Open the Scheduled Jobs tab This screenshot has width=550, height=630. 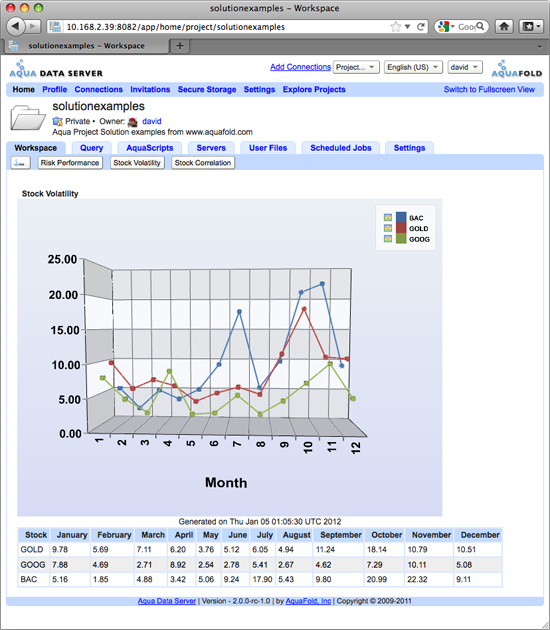coord(341,148)
